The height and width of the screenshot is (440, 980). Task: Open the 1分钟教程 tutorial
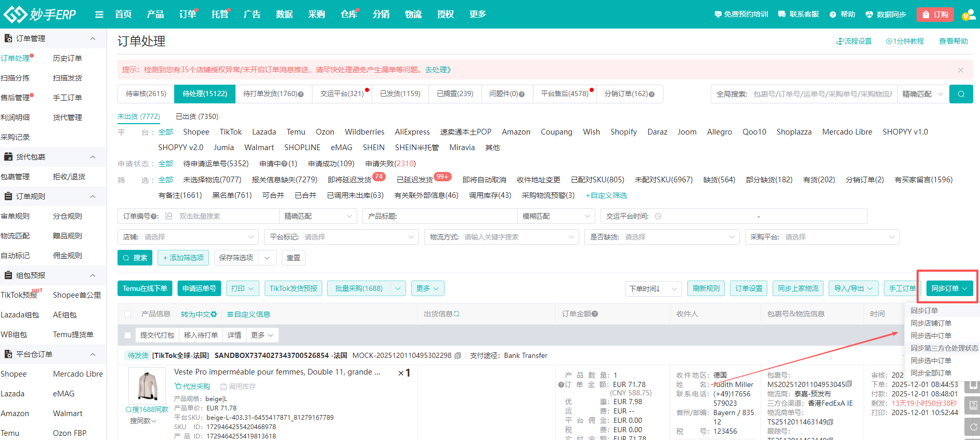click(905, 42)
